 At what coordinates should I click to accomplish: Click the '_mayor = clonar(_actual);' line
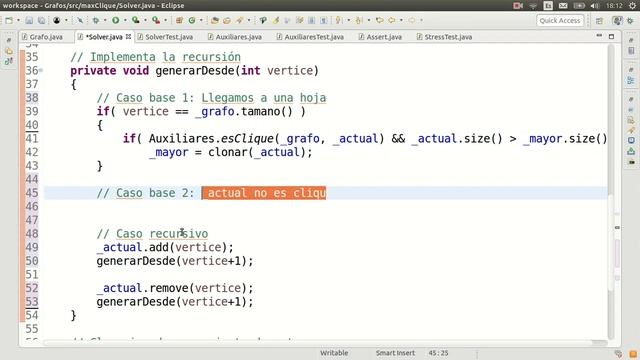click(231, 152)
